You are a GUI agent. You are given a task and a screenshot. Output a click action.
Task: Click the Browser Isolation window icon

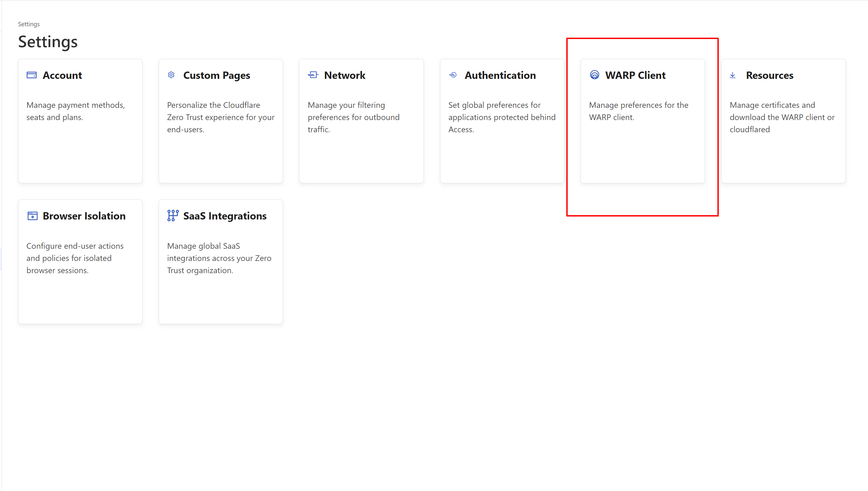[x=32, y=216]
